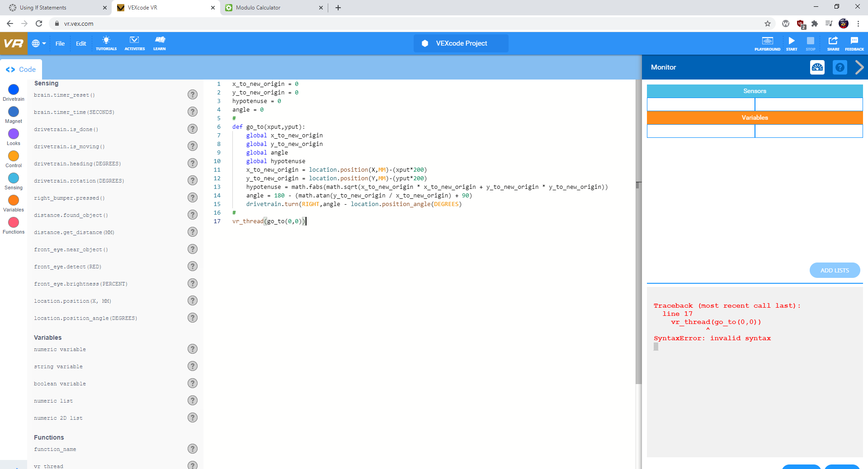This screenshot has height=469, width=868.
Task: Select the Variables category icon
Action: pos(13,201)
